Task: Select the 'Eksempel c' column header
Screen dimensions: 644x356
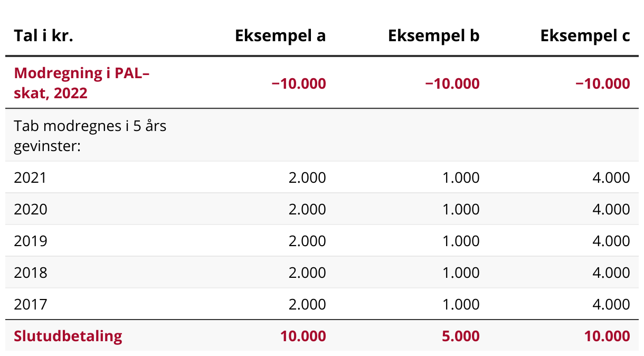Action: coord(585,36)
